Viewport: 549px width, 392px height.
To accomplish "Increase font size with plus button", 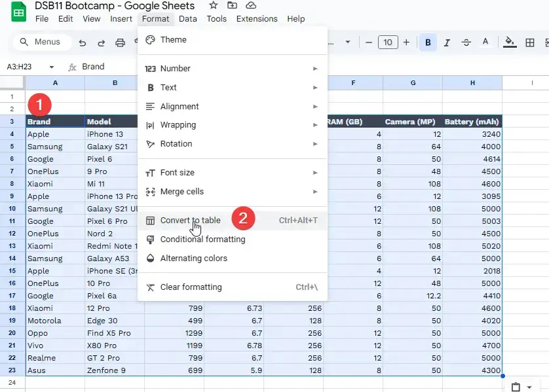I will coord(406,43).
